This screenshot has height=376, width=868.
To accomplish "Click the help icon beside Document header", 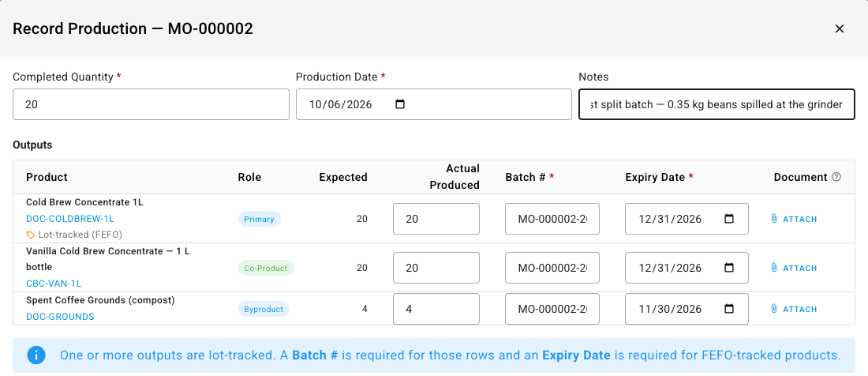I will point(836,177).
